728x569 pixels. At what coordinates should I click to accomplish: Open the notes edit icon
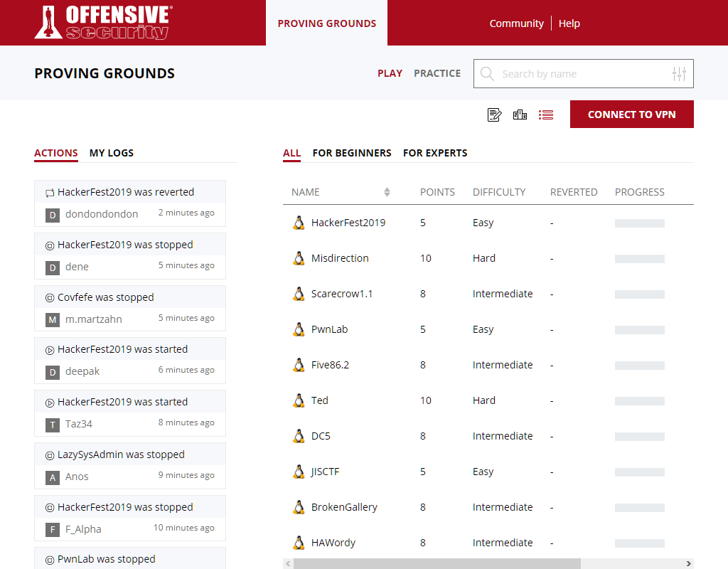click(x=494, y=115)
